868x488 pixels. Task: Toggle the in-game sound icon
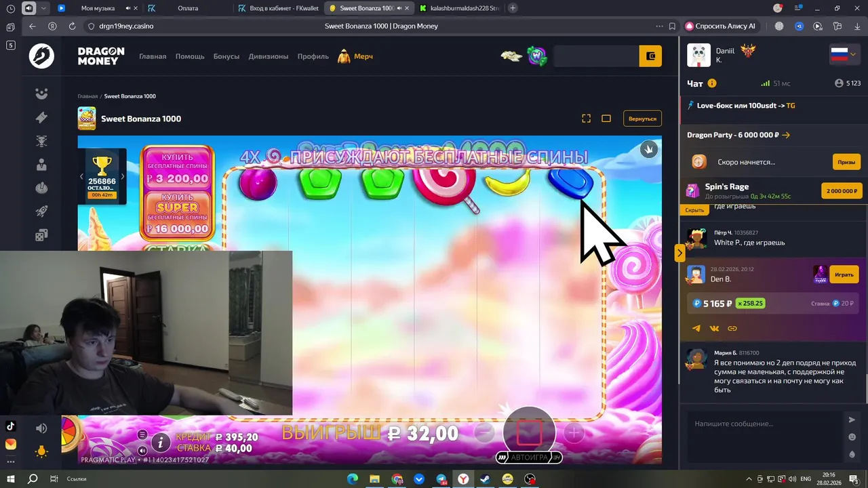click(x=142, y=451)
